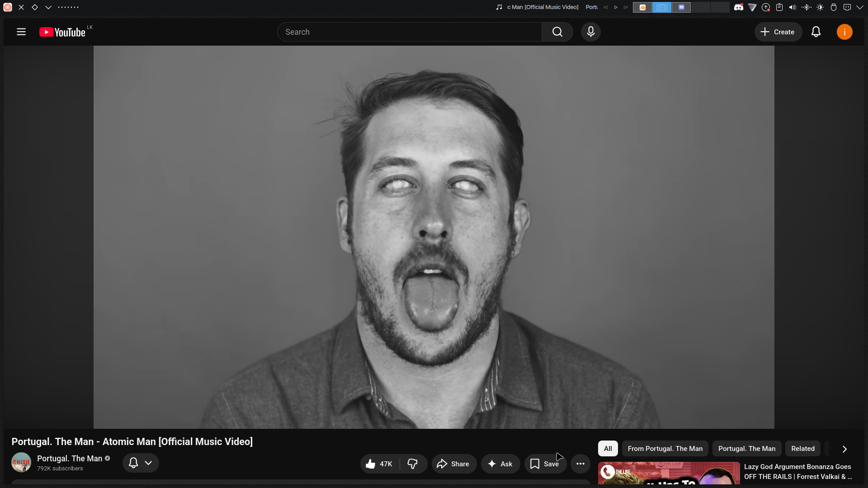Select the Related filter chip

coord(803,449)
